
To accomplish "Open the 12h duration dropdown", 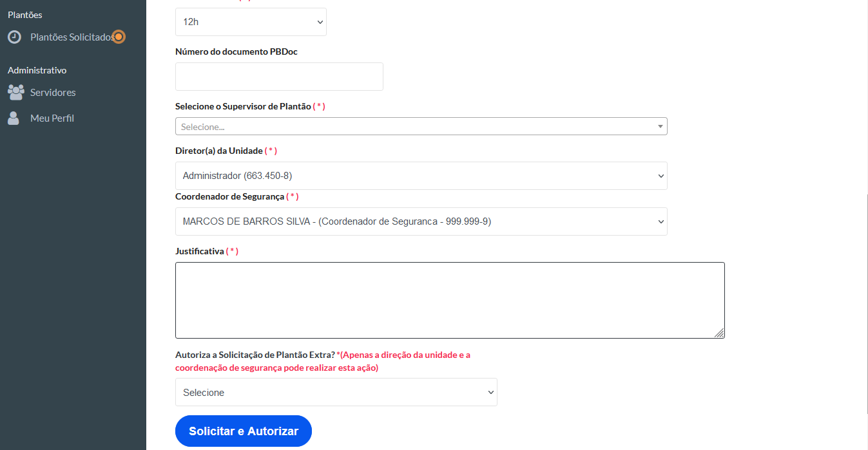I will click(x=251, y=21).
